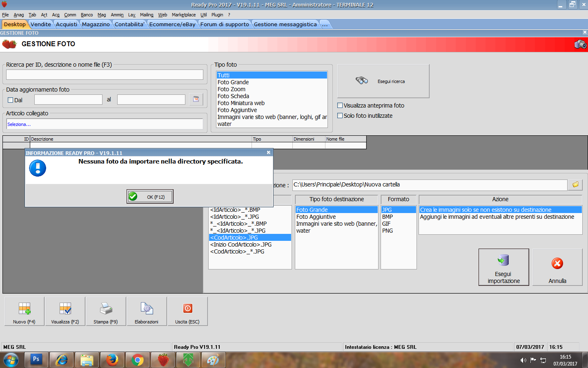Click the ... overflow tab
This screenshot has width=588, height=368.
(x=325, y=25)
